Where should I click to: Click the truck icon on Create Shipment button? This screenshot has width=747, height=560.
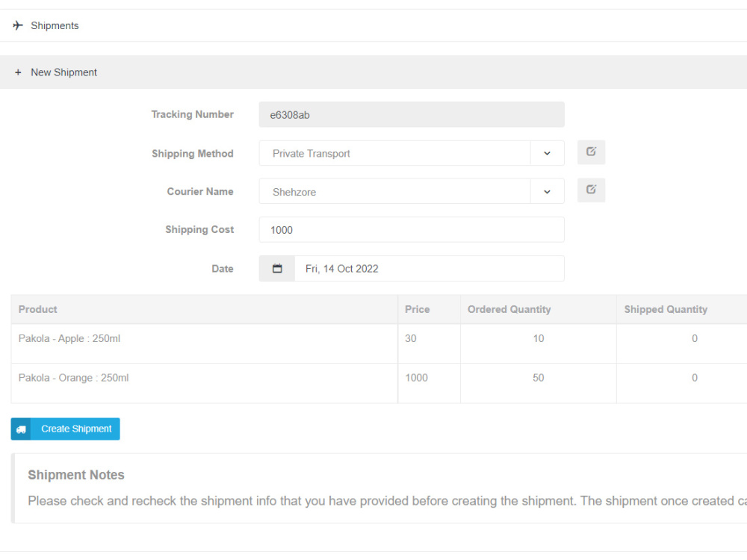(x=21, y=429)
